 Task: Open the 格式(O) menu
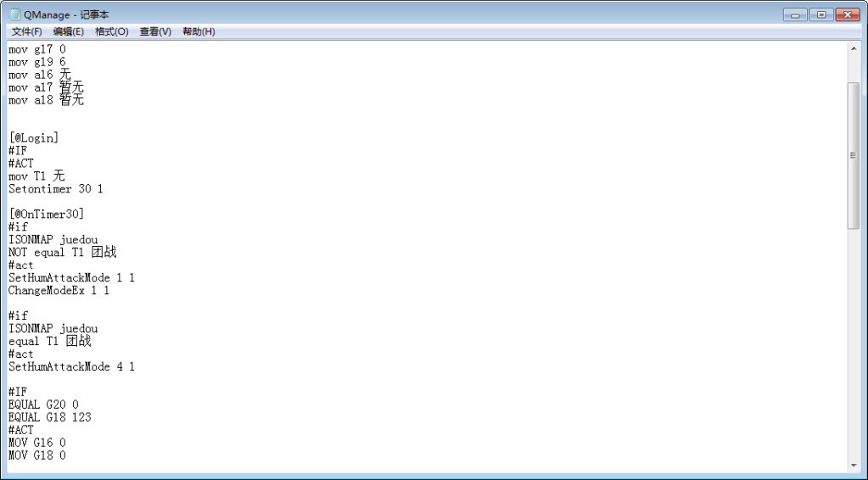[x=111, y=31]
